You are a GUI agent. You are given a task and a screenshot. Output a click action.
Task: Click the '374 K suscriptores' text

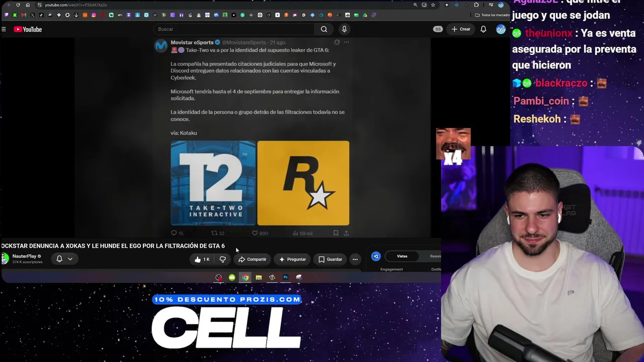(x=27, y=262)
